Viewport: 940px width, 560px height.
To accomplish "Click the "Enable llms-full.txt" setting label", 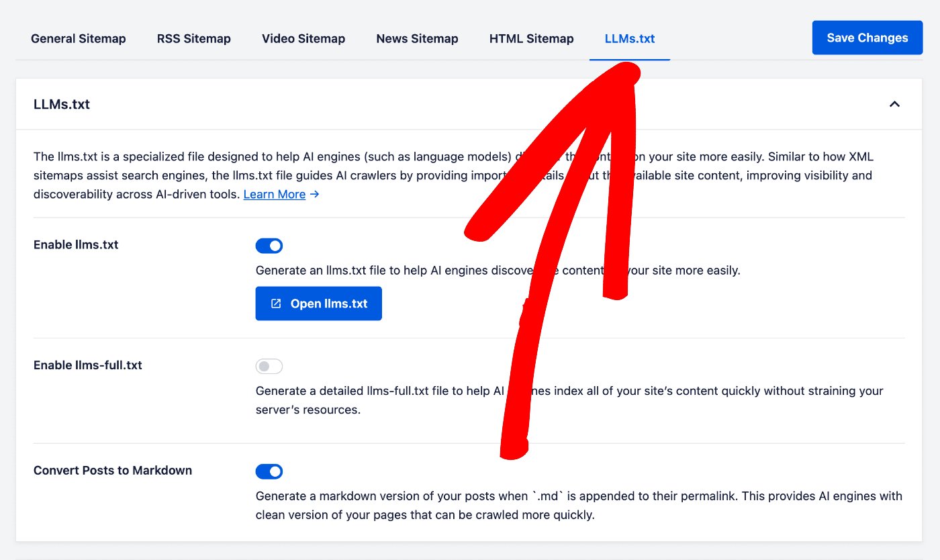I will pyautogui.click(x=88, y=365).
